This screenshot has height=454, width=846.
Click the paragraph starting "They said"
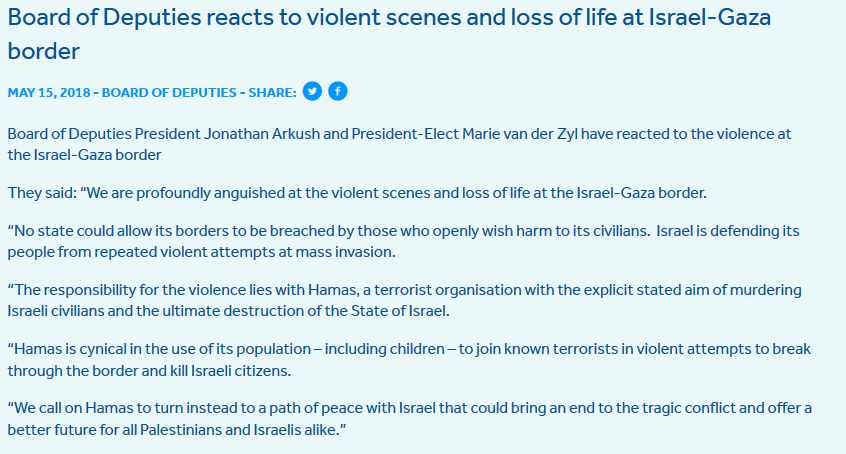[357, 193]
